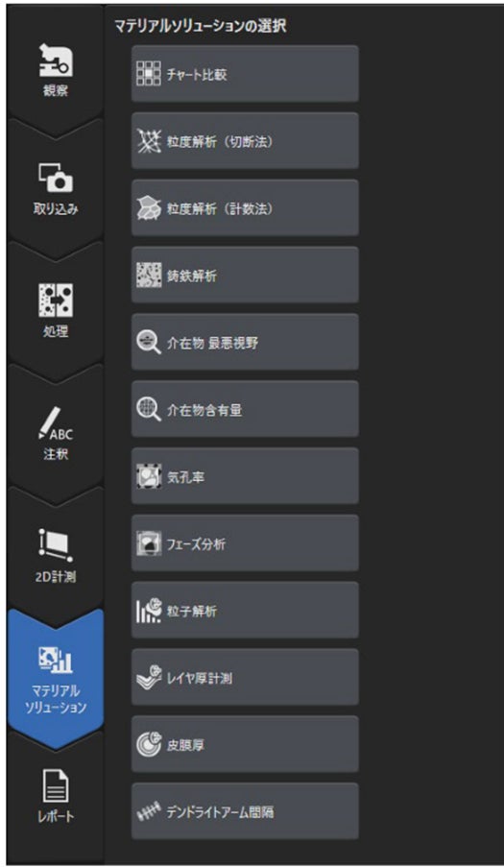Select the 2D計測 measurement tab
The image size is (504, 867).
click(56, 555)
